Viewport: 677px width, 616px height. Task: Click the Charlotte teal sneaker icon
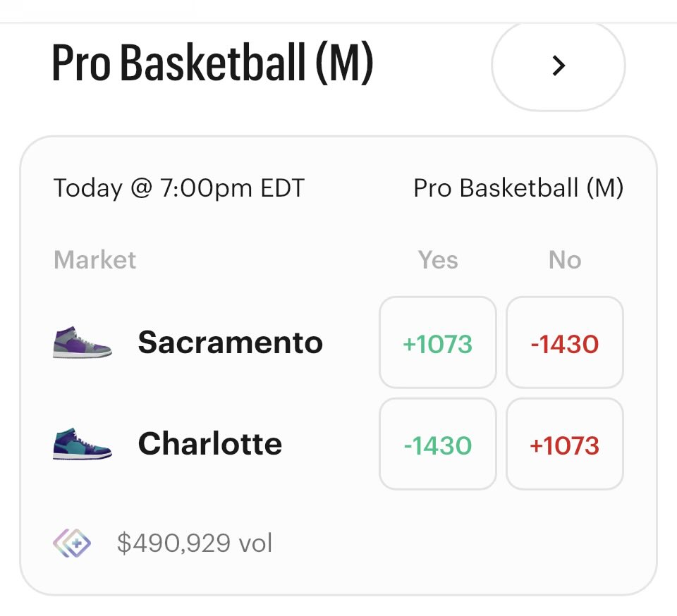(83, 445)
